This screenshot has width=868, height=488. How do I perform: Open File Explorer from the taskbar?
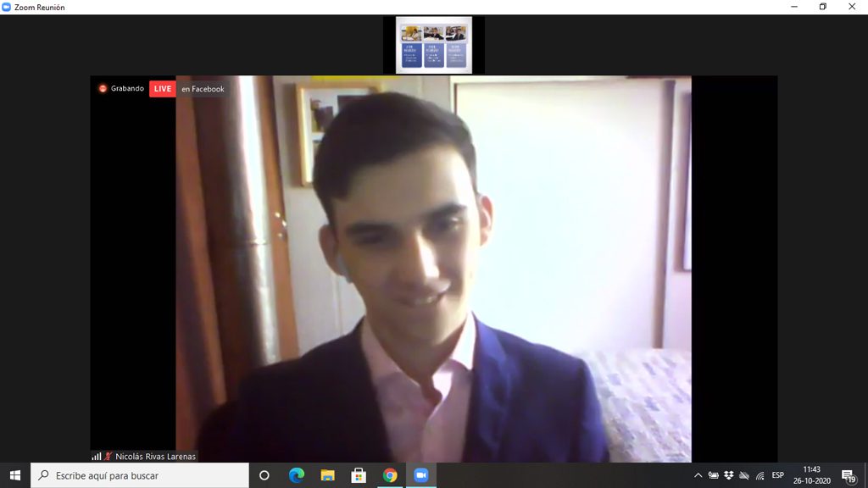click(x=327, y=475)
